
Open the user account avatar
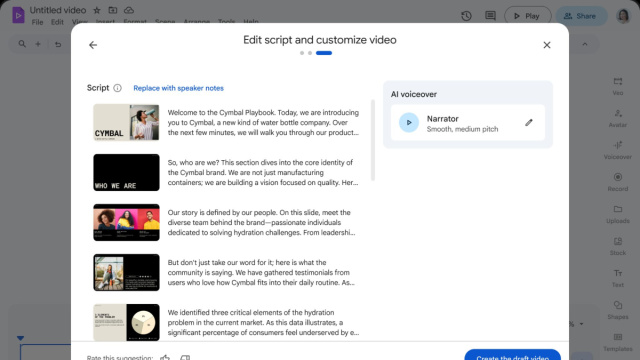623,16
